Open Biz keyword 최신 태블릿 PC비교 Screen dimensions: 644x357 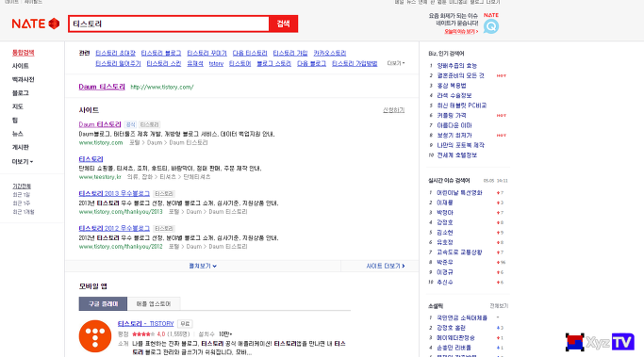tap(462, 105)
